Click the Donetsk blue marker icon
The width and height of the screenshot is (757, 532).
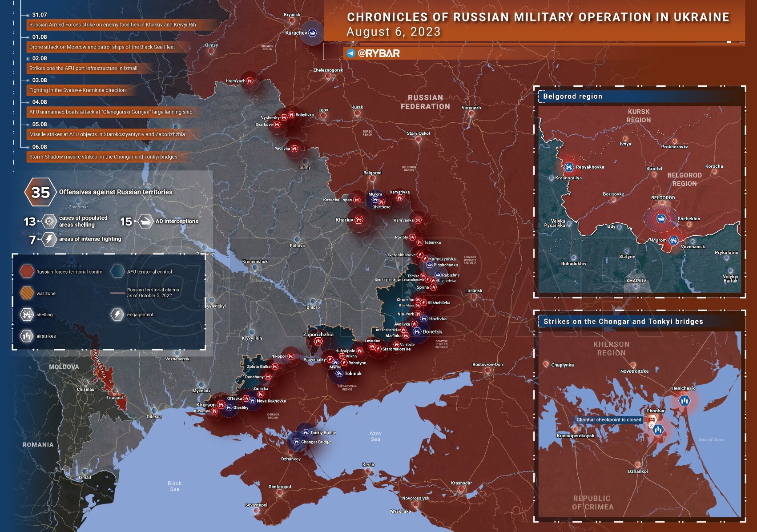point(417,332)
